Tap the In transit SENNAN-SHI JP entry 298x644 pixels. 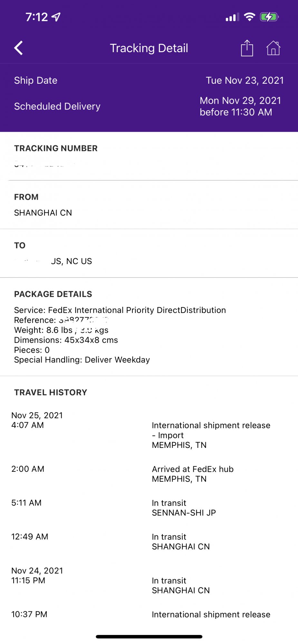point(184,507)
